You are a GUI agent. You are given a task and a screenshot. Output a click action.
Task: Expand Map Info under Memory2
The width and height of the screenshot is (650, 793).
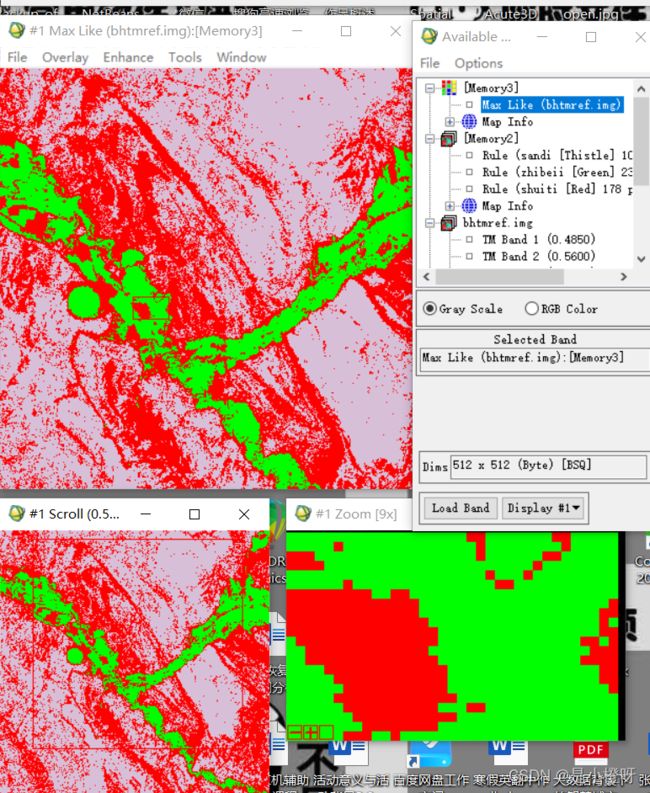[449, 206]
